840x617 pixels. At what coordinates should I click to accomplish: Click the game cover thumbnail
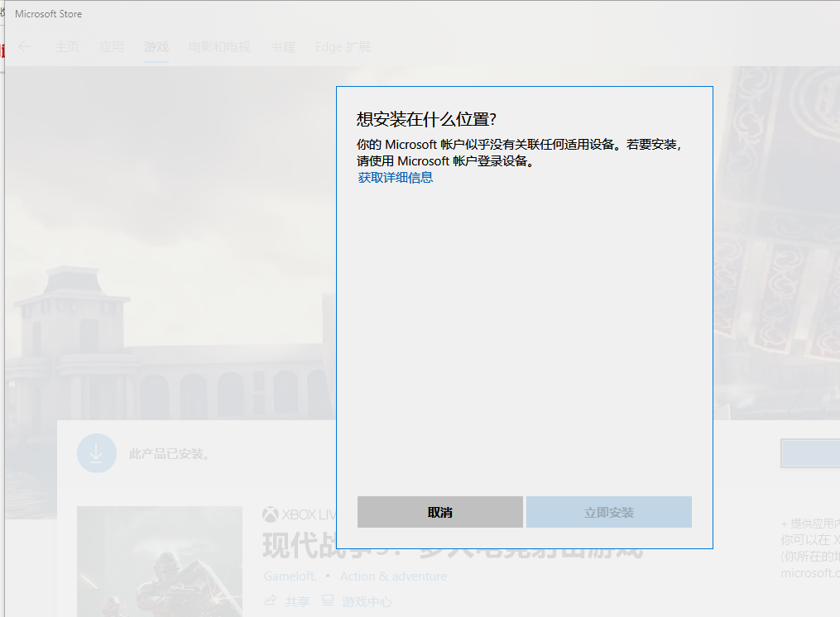pyautogui.click(x=160, y=562)
